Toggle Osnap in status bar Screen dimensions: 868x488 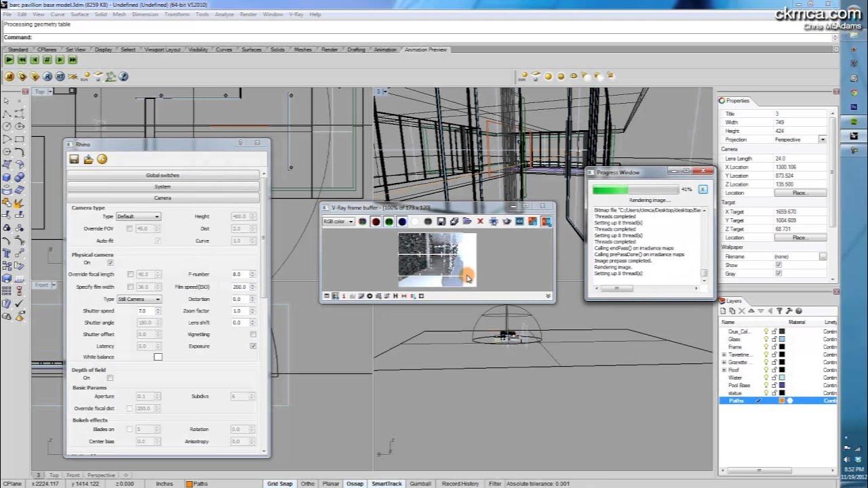point(355,484)
